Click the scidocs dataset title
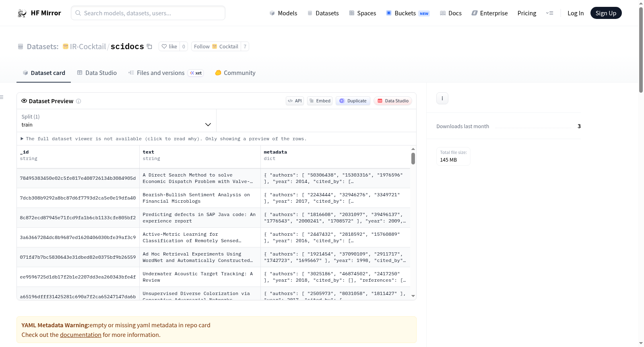Screen dimensions: 644x347 pos(127,47)
